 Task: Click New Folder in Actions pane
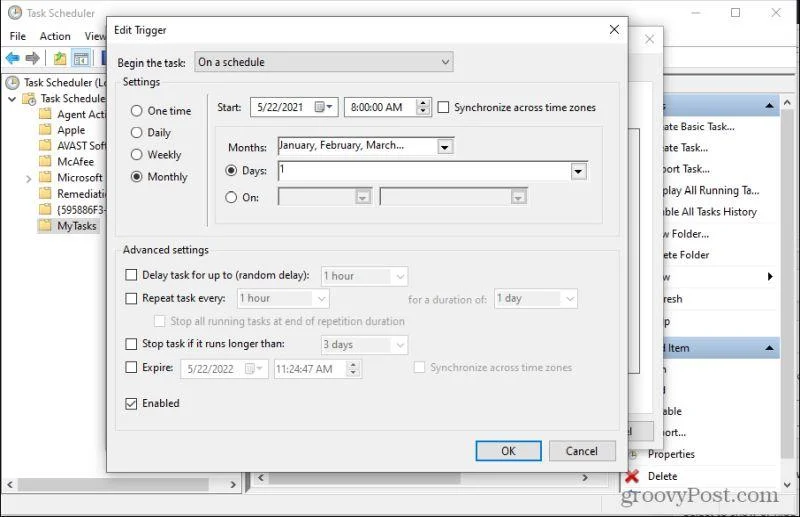point(686,234)
